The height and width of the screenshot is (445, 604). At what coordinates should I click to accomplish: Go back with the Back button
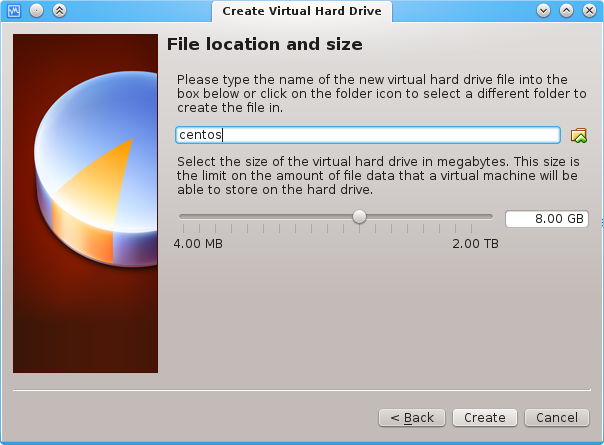(x=412, y=418)
